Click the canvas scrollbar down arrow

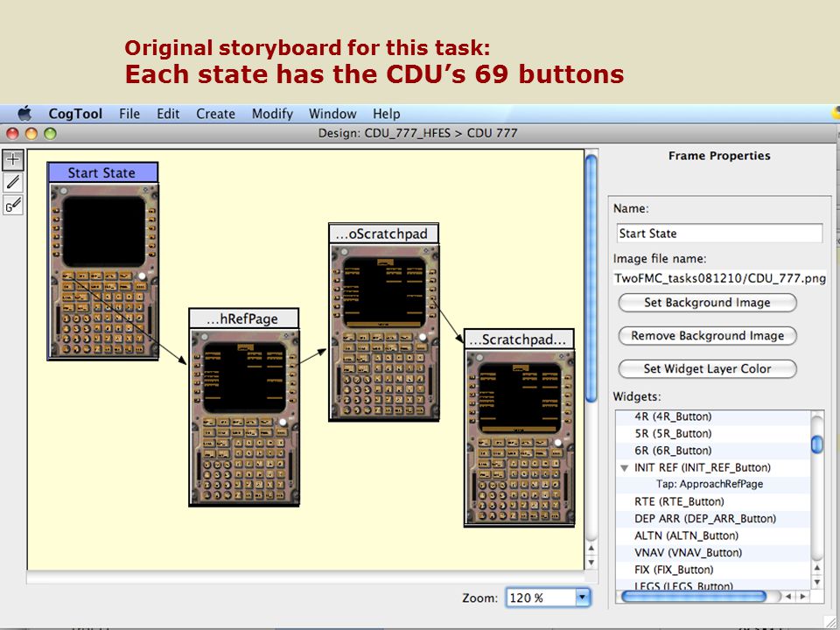point(591,563)
